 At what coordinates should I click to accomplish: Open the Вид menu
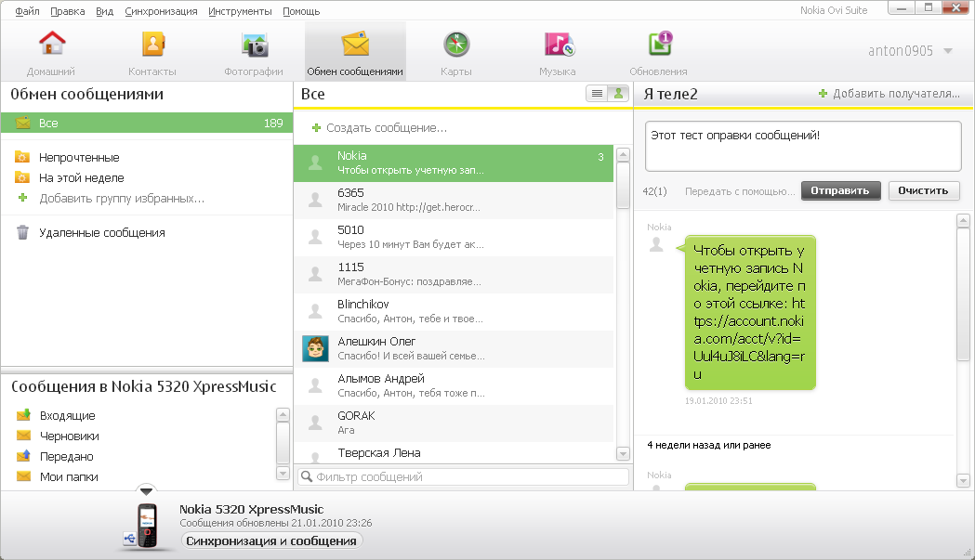click(104, 11)
